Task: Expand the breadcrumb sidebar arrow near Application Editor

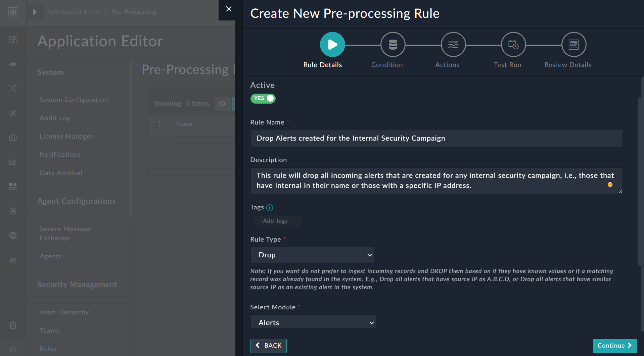Action: pos(35,12)
